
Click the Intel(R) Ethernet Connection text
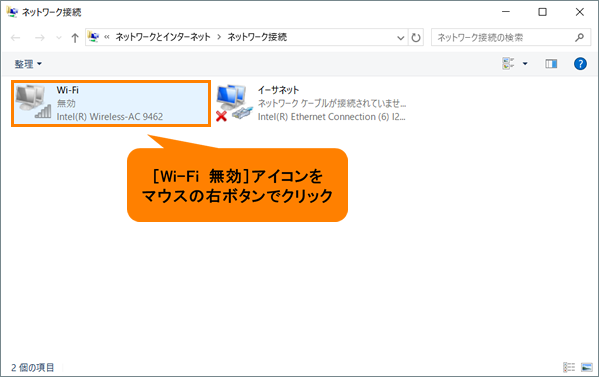tap(332, 116)
